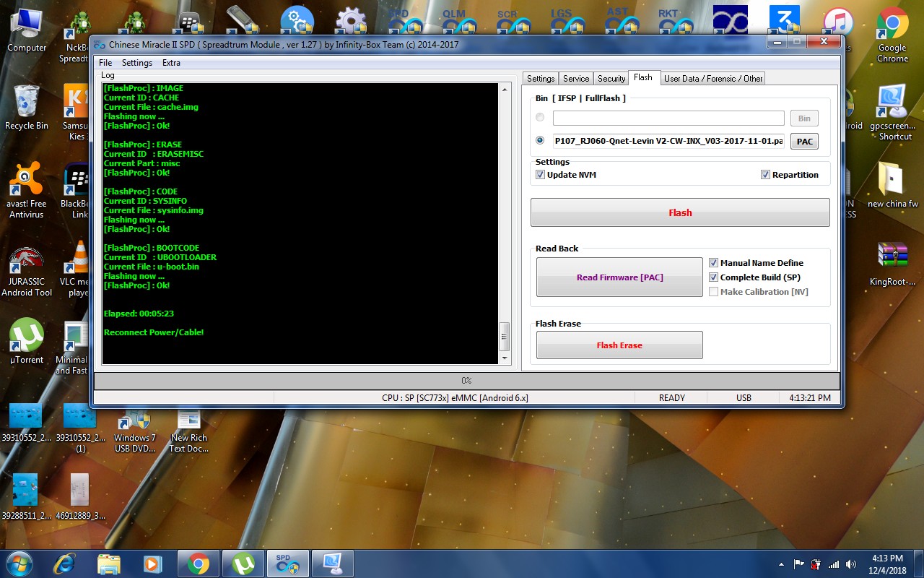
Task: Open the 'new china fw' desktop folder
Action: click(892, 185)
